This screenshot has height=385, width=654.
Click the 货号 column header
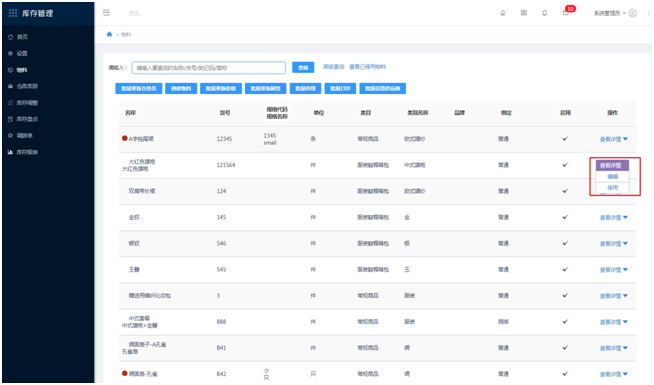[x=225, y=113]
